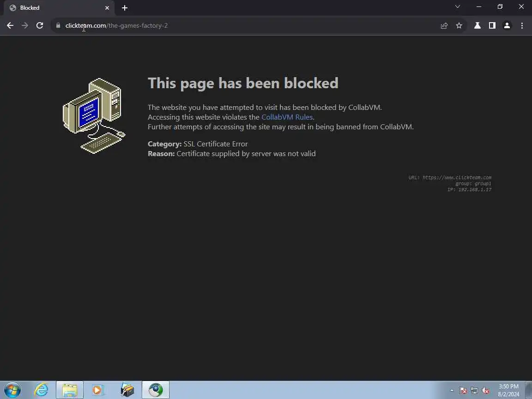Click the 'IP: 192.168.1.17' debug text

(469, 190)
